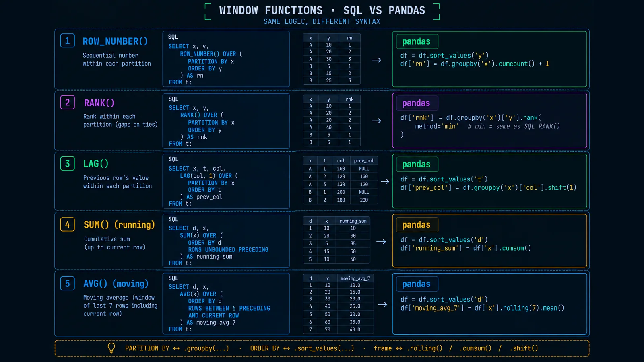Click the description 'Sequential number within each partition'

coord(117,59)
